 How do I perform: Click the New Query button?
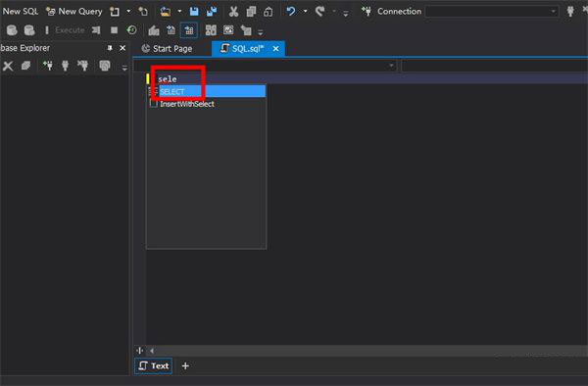click(73, 11)
